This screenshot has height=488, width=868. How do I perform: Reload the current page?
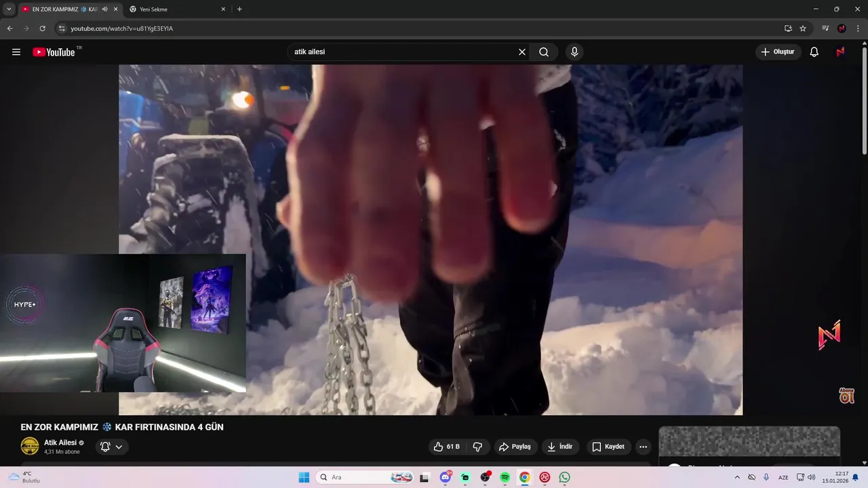(42, 28)
